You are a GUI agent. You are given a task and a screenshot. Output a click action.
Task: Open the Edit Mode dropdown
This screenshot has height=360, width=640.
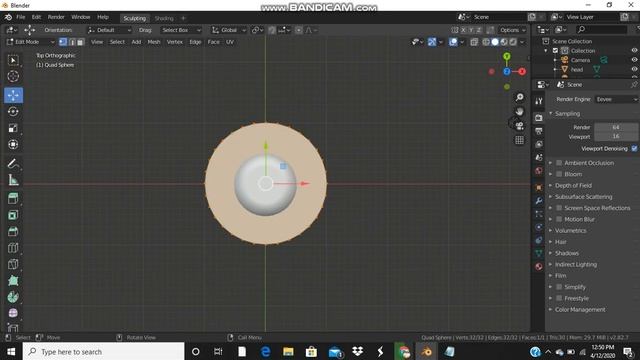click(x=31, y=42)
